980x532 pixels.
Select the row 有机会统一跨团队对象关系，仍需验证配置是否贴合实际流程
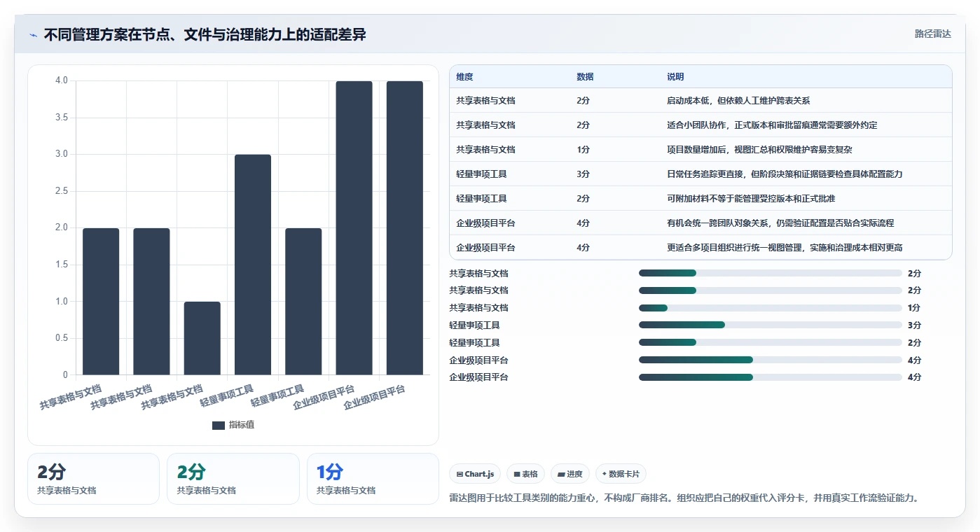point(701,223)
